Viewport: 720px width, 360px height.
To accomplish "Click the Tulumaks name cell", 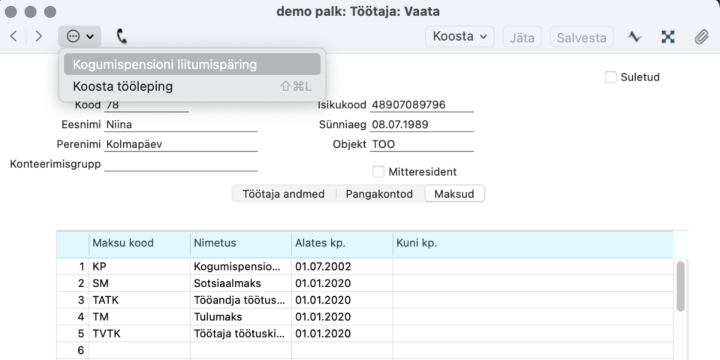I will [x=241, y=317].
